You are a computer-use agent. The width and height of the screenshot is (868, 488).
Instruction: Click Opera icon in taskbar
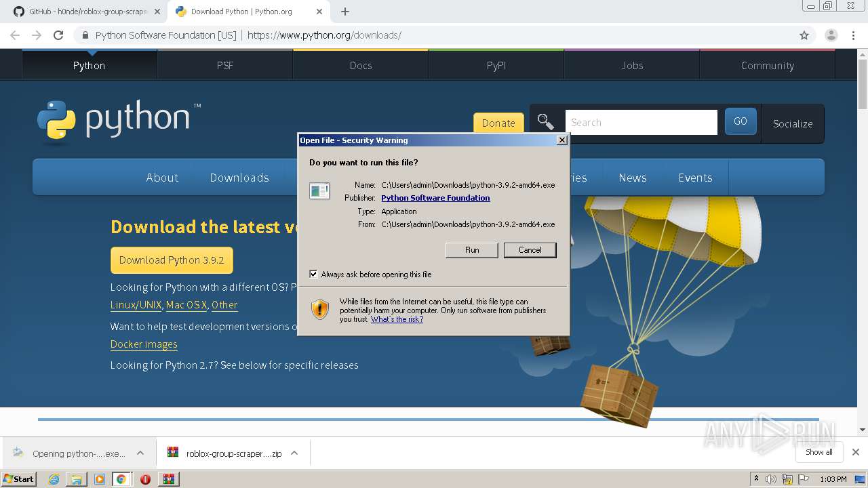(145, 479)
